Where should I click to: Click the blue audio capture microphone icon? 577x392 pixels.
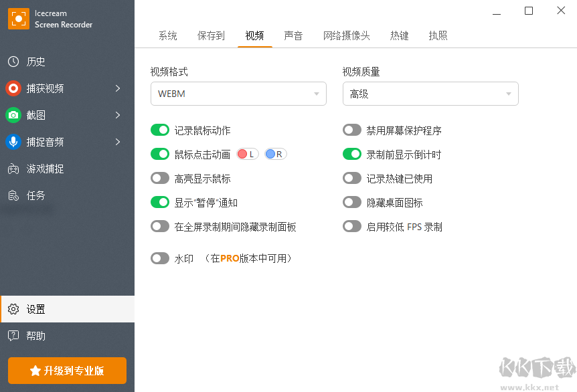pyautogui.click(x=13, y=142)
